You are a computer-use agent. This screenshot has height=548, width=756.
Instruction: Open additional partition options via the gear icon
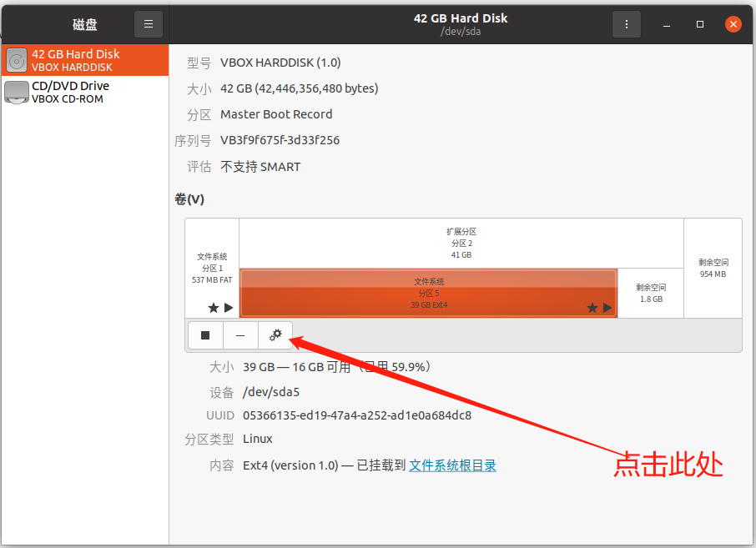click(275, 335)
